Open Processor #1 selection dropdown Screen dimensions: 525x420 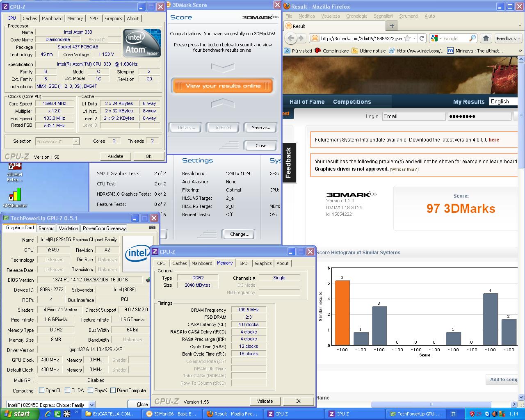point(57,141)
